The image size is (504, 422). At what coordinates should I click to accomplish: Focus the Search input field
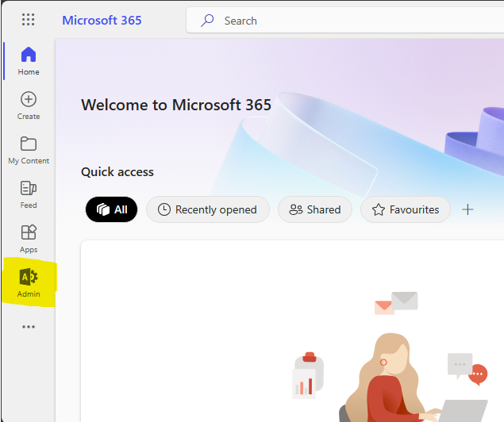349,21
